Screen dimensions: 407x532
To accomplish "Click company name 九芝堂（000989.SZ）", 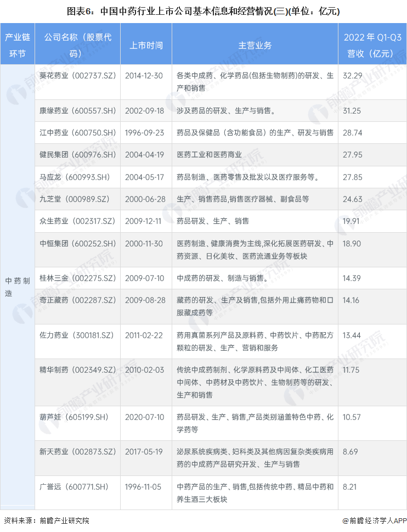I will [75, 199].
